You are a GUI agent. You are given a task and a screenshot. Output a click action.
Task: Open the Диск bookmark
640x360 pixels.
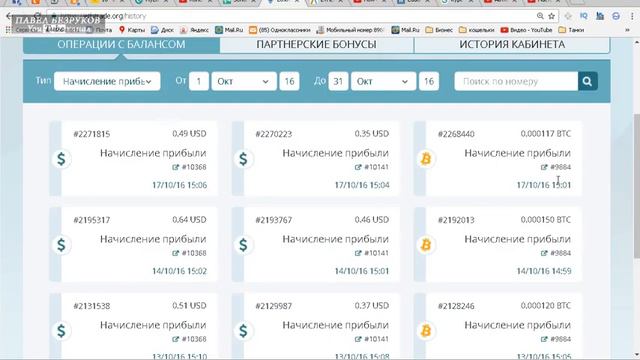(x=162, y=30)
